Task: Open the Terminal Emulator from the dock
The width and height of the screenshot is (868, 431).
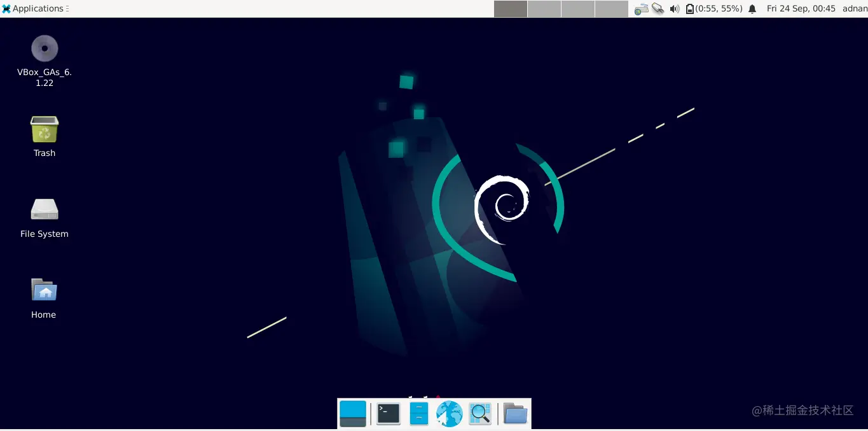Action: tap(387, 413)
